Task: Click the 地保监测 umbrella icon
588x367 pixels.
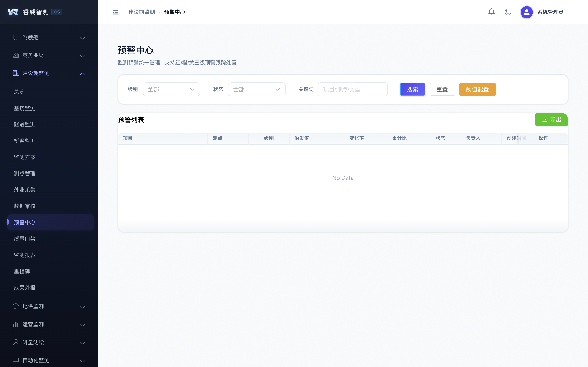Action: (16, 306)
